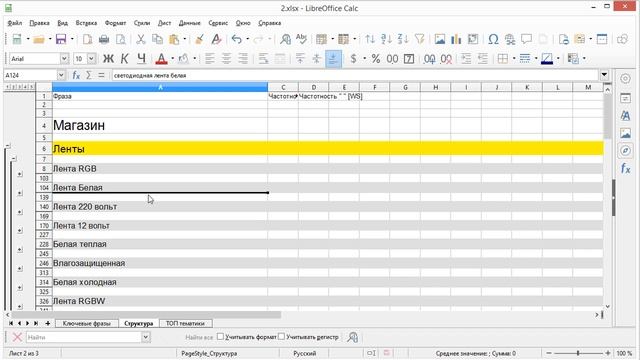Image resolution: width=640 pixels, height=360 pixels.
Task: Click font color red A swatch
Action: (162, 59)
